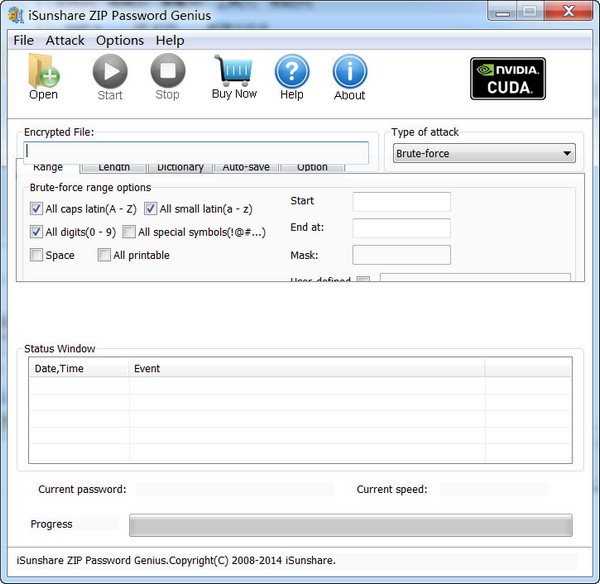600x584 pixels.
Task: Uncheck All caps latin(A - Z)
Action: click(x=37, y=209)
